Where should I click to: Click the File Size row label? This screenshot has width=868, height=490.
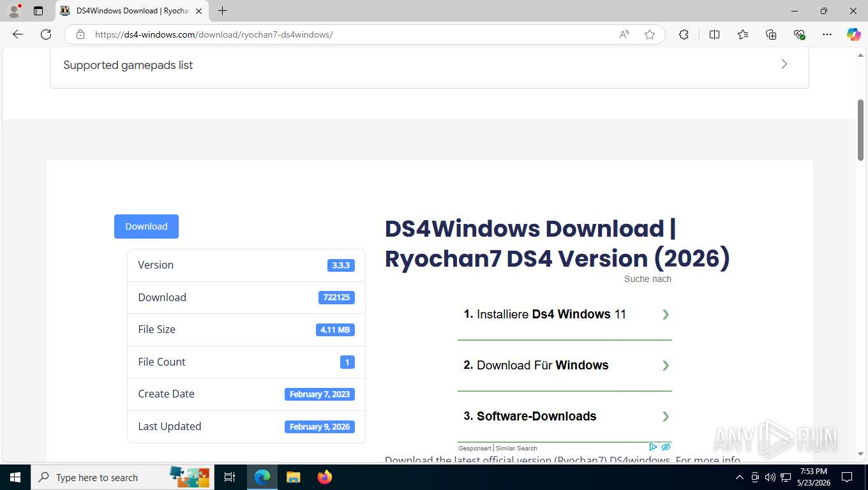coord(156,329)
